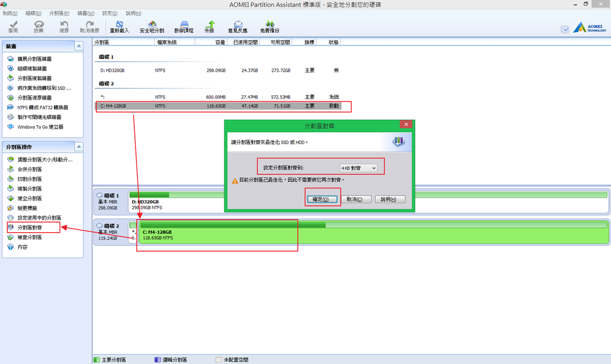This screenshot has height=364, width=611.
Task: Click the 邏輯分割區 legend entry
Action: 171,360
